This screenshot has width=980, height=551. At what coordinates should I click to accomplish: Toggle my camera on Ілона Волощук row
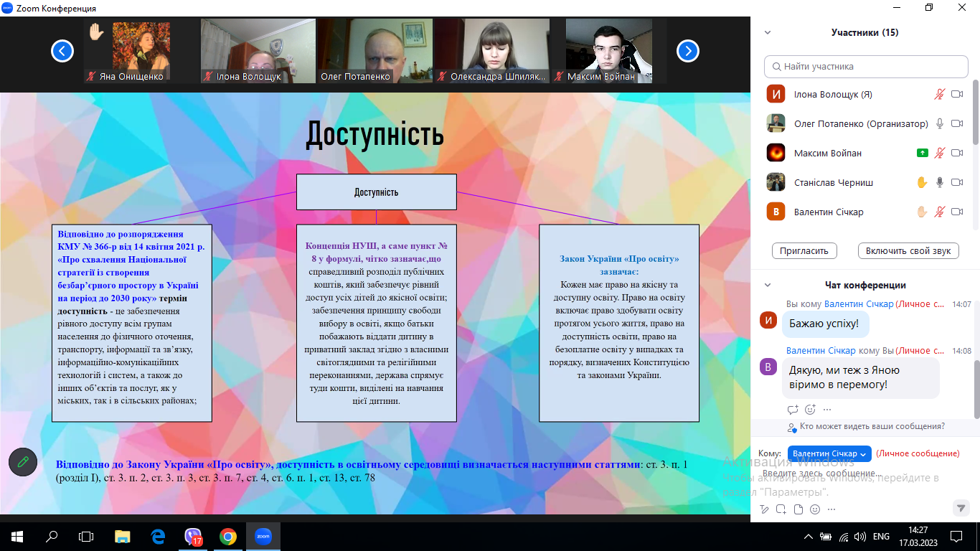(x=957, y=94)
